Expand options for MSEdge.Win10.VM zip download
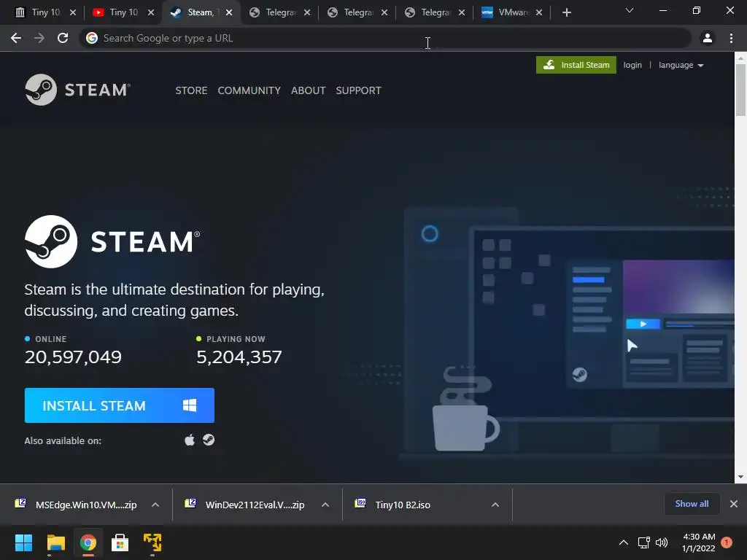The image size is (747, 560). click(x=155, y=505)
